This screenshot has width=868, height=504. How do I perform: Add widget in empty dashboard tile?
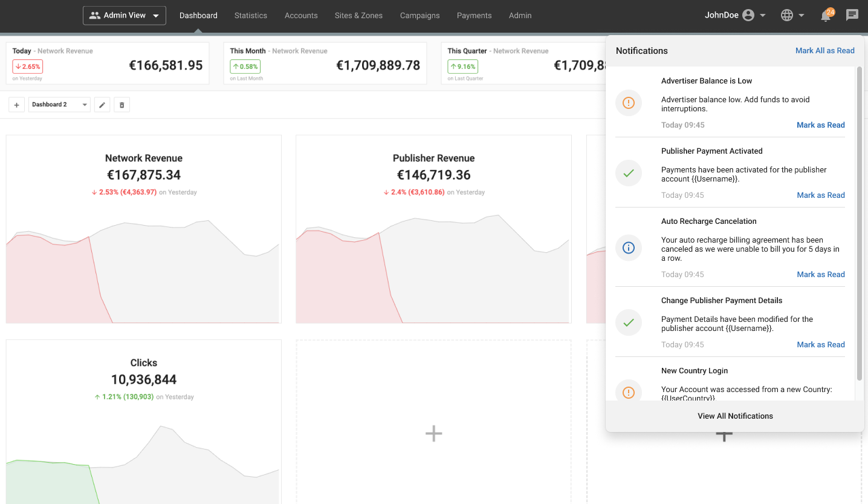pyautogui.click(x=433, y=433)
